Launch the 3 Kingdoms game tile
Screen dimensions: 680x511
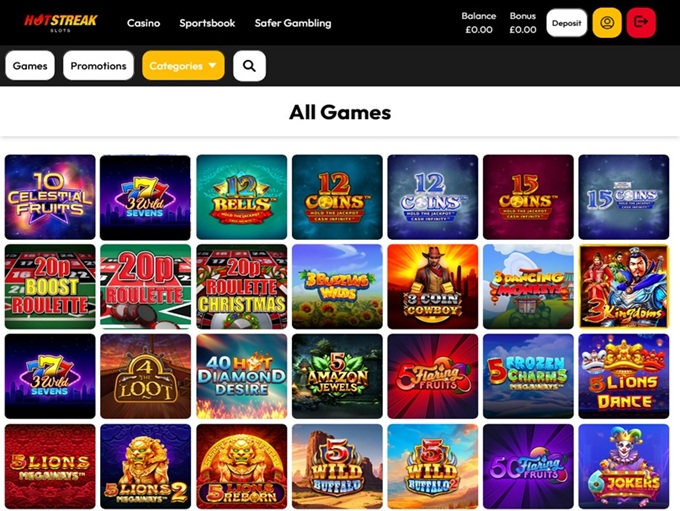coord(624,286)
